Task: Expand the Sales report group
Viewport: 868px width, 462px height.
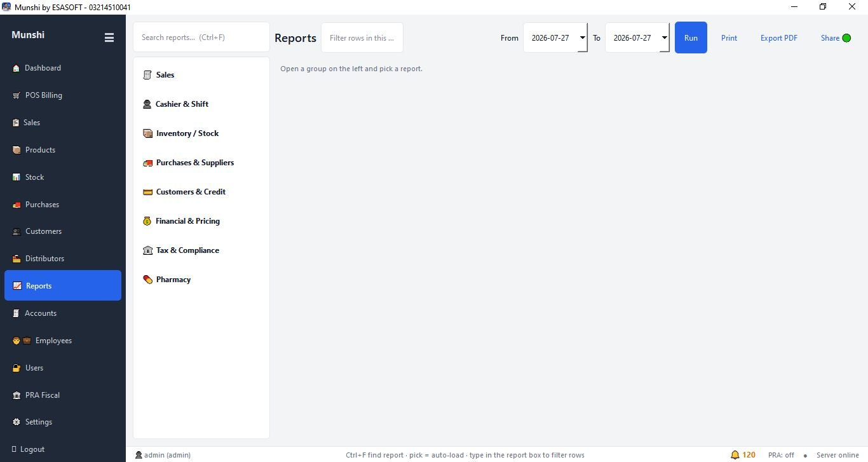Action: (201, 75)
